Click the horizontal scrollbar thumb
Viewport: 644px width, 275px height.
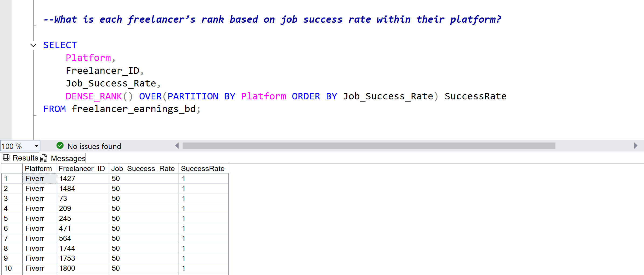click(368, 146)
